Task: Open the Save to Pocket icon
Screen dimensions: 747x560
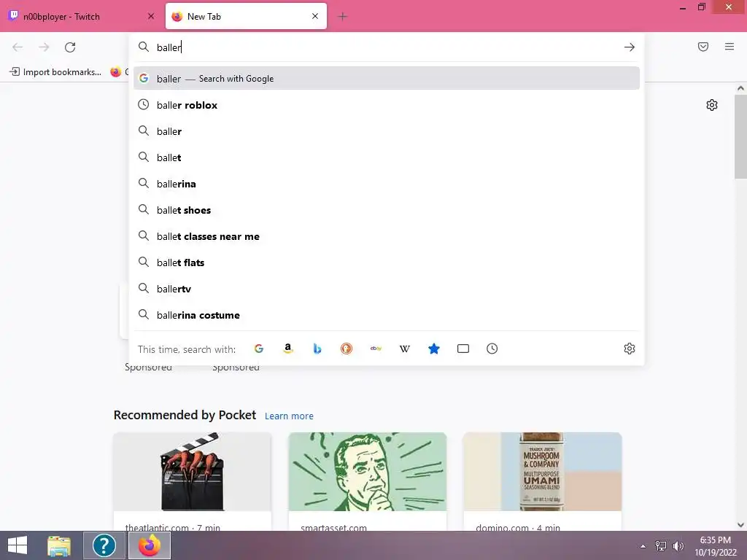Action: tap(703, 47)
